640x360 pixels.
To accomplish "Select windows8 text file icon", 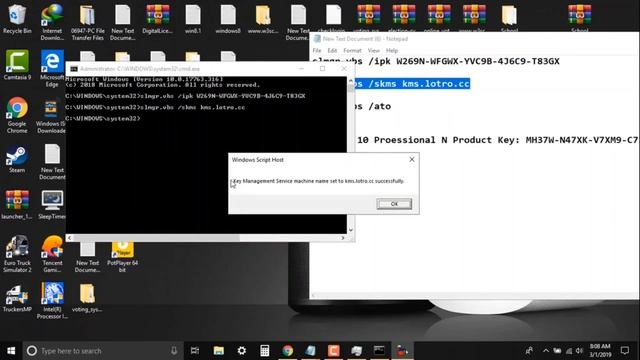I will coord(228,19).
